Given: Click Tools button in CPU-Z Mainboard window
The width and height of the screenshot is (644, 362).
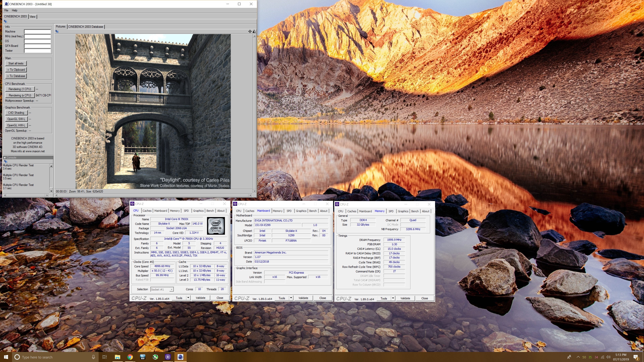Looking at the screenshot, I should (282, 298).
